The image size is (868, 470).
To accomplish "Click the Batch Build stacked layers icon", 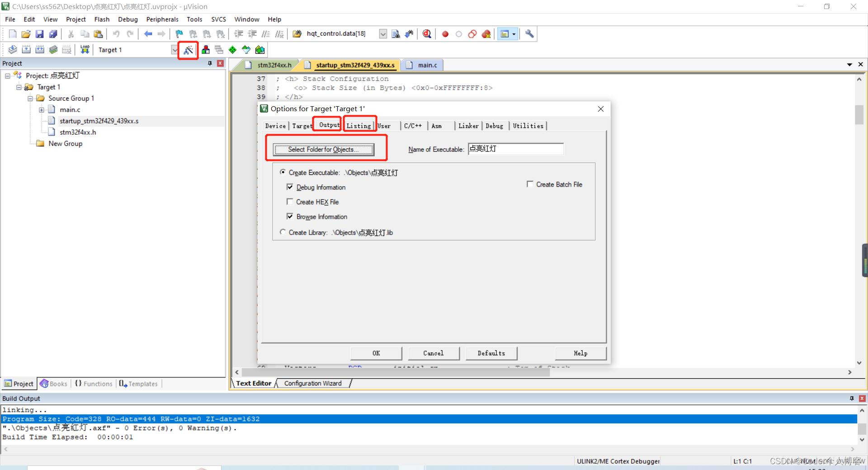I will 53,50.
